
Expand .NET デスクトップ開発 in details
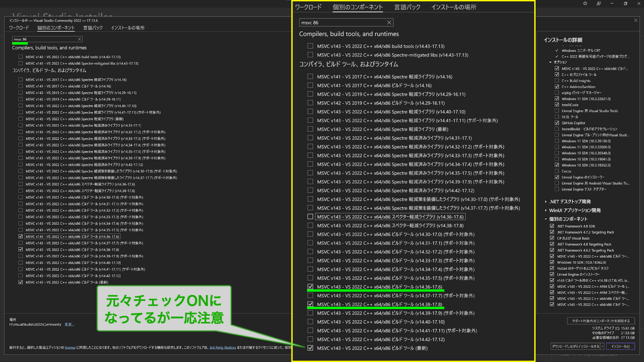point(546,201)
